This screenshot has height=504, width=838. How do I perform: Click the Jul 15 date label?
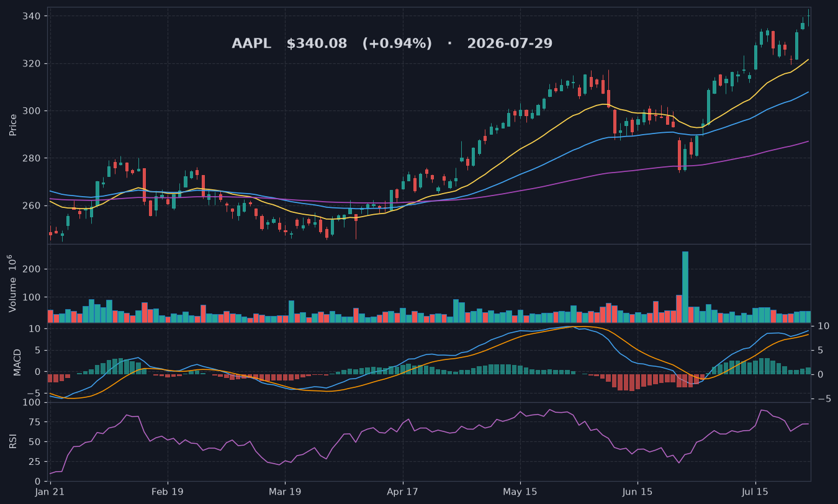coord(755,492)
